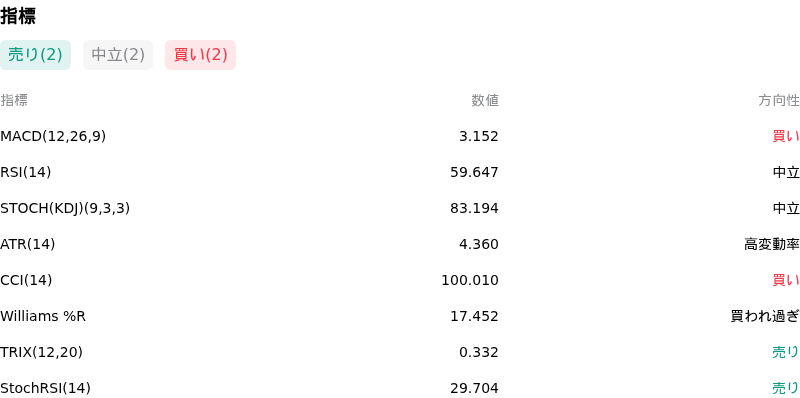Click the 数値 column header

485,101
